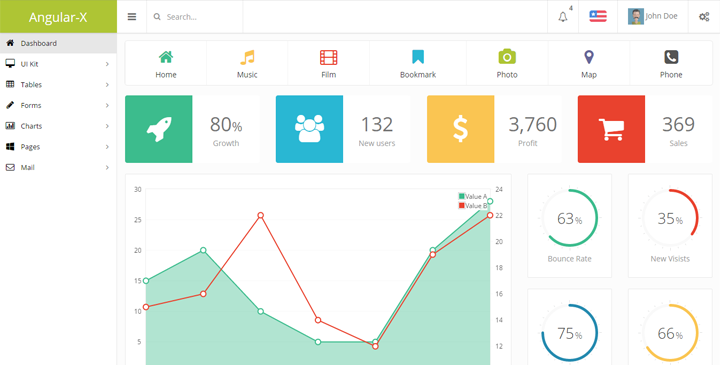Toggle the Value B legend swatch
This screenshot has height=365, width=720.
pyautogui.click(x=461, y=206)
